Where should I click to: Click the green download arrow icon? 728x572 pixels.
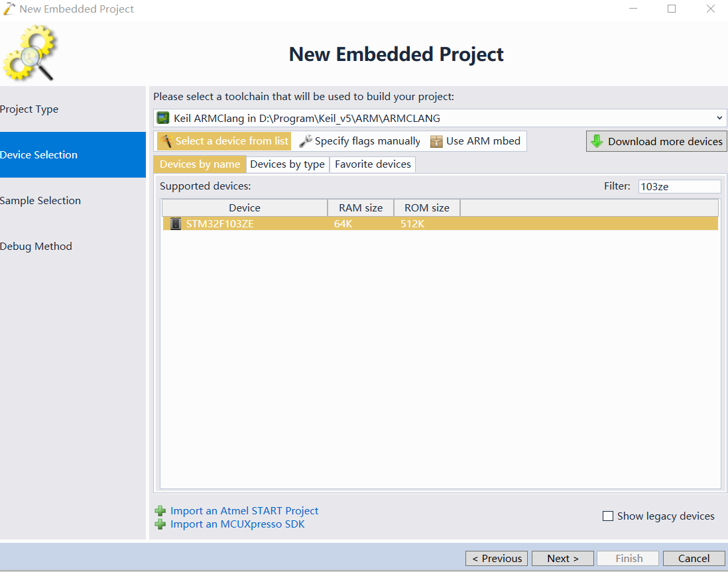[597, 141]
